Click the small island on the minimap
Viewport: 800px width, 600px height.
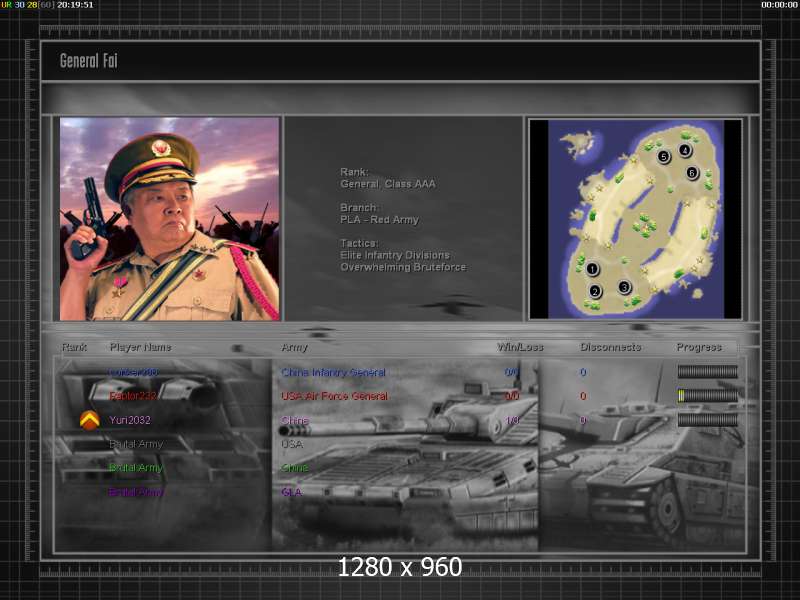point(579,142)
